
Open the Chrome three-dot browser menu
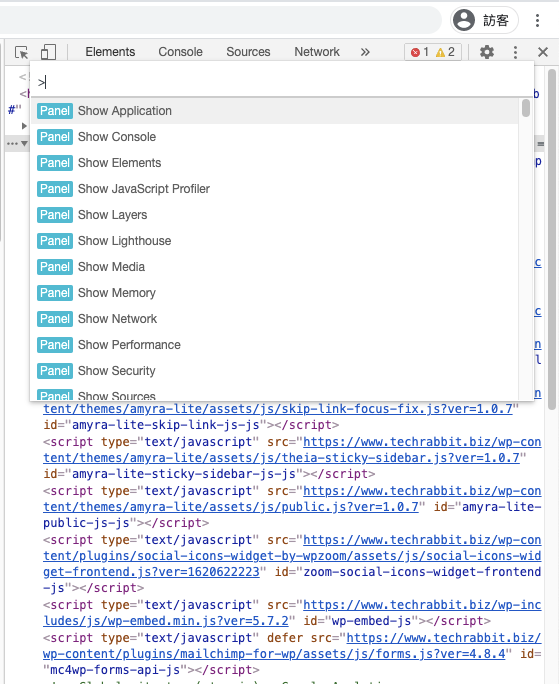pyautogui.click(x=538, y=21)
